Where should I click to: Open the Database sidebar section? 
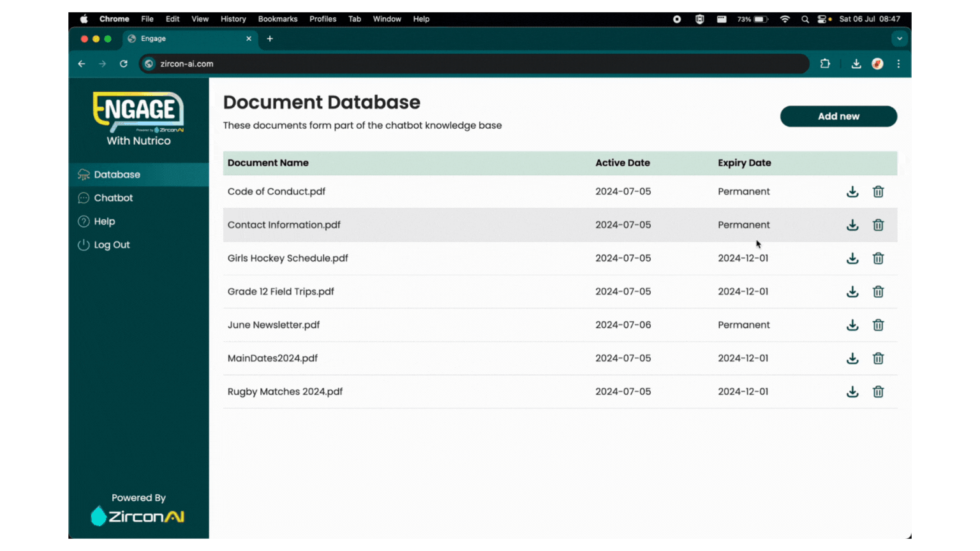coord(138,175)
